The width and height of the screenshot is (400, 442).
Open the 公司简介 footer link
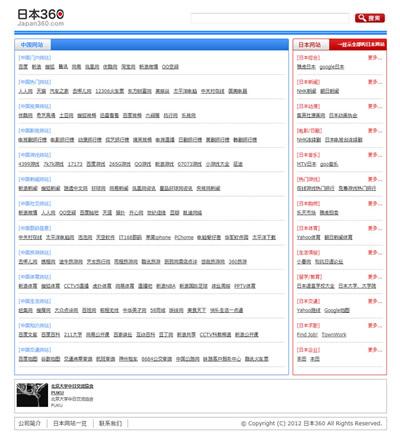(x=29, y=423)
